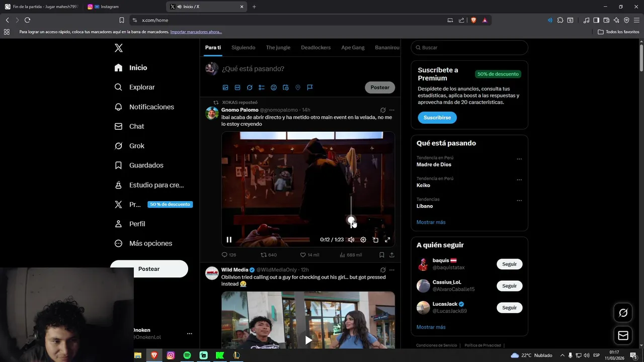This screenshot has height=362, width=644.
Task: Open options for Keiko trend
Action: tap(519, 179)
